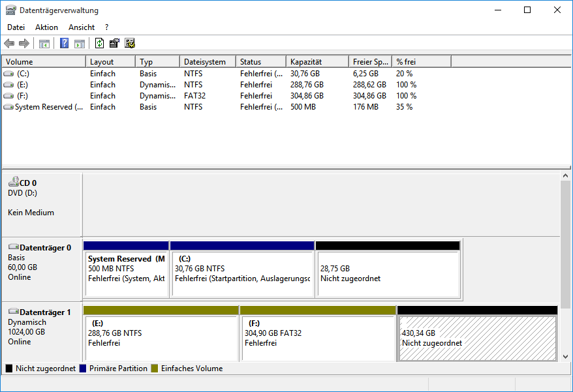Click the Primäre Partition legend text
The width and height of the screenshot is (573, 392).
[x=118, y=369]
